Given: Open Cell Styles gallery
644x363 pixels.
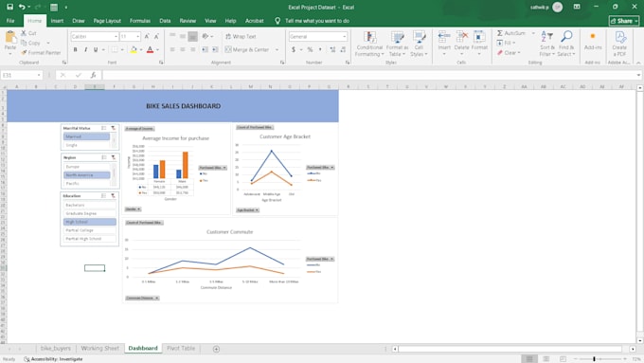Looking at the screenshot, I should 419,44.
